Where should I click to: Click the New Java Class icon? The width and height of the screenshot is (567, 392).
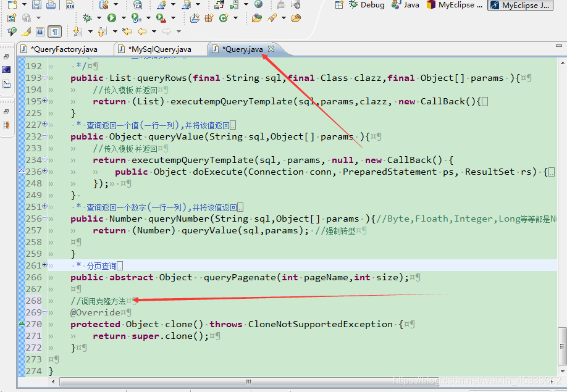tap(224, 18)
